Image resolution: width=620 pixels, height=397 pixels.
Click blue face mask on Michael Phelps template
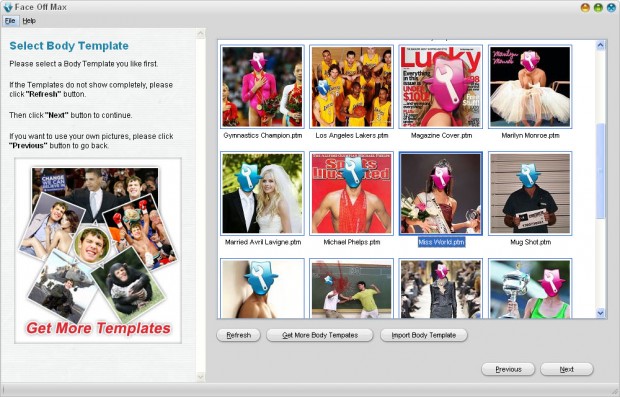click(352, 171)
